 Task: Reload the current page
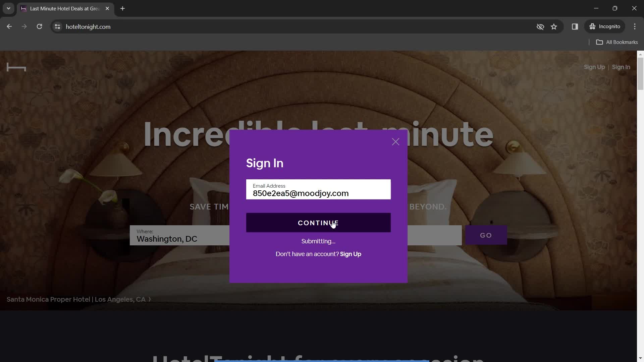pos(39,26)
